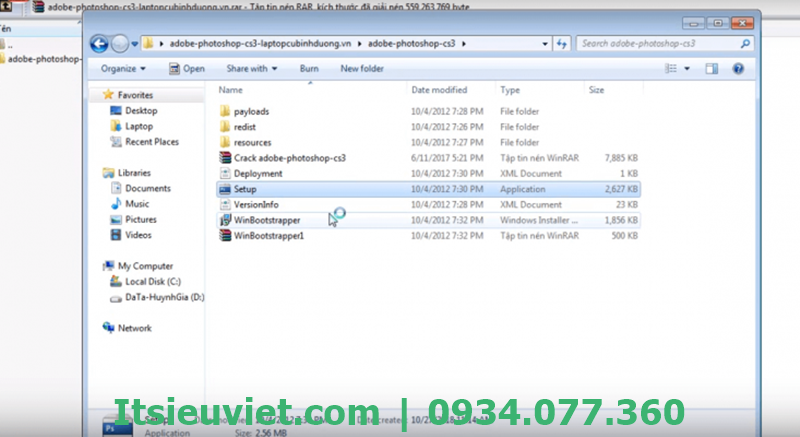800x437 pixels.
Task: Click the magnifier search icon
Action: pyautogui.click(x=745, y=44)
